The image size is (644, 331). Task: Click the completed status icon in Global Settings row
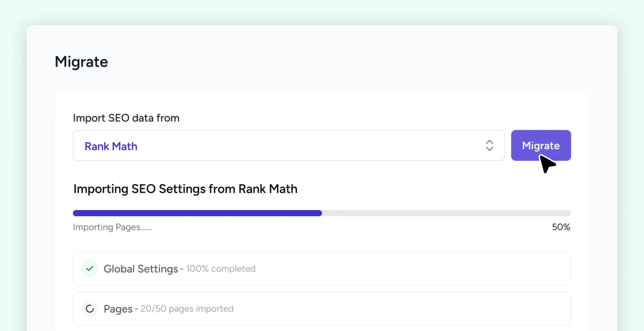[90, 269]
